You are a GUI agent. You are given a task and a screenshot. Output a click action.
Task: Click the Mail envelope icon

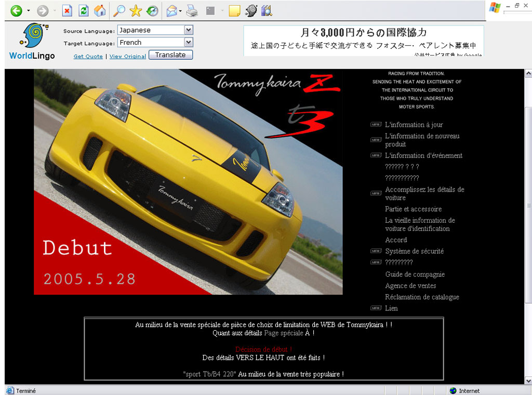pos(172,11)
